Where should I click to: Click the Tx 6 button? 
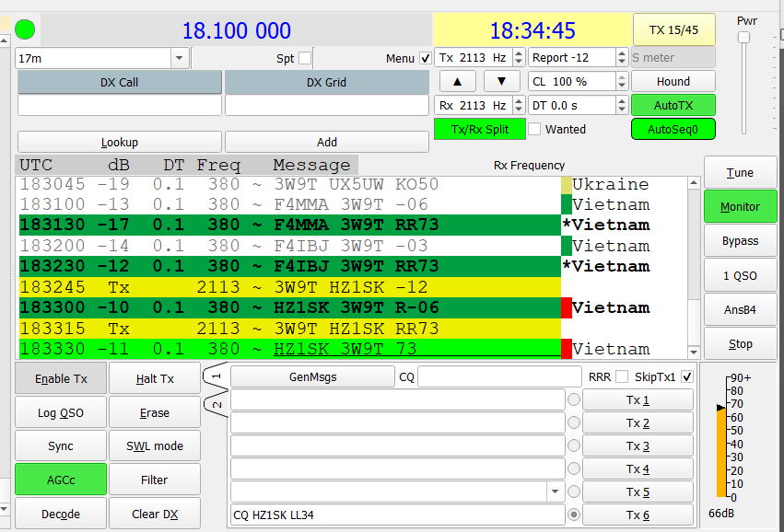click(638, 515)
